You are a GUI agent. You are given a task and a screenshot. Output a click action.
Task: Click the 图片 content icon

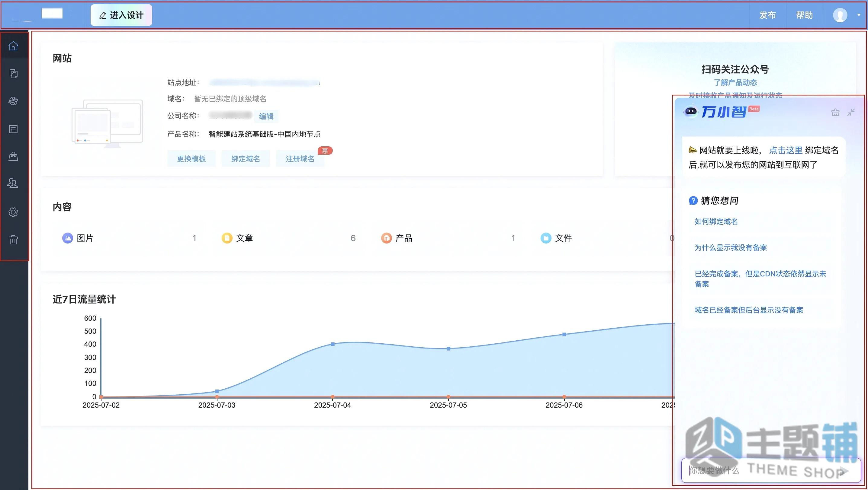click(x=68, y=238)
